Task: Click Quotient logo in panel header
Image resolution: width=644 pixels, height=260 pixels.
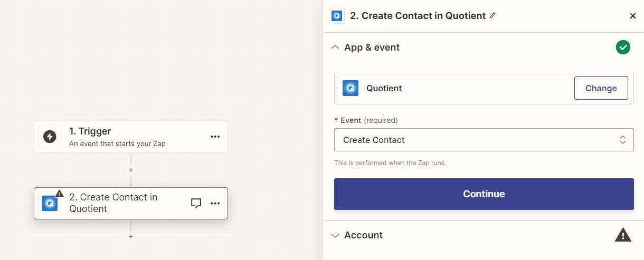Action: point(337,16)
